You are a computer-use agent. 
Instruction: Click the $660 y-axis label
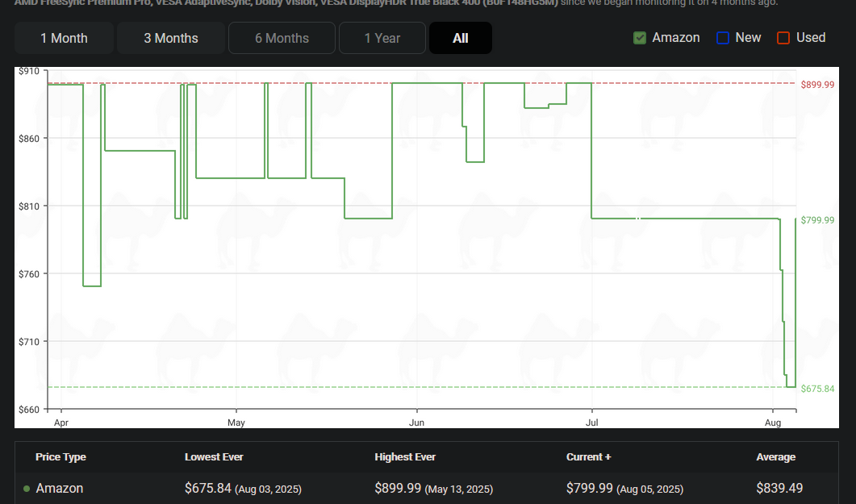click(x=29, y=409)
